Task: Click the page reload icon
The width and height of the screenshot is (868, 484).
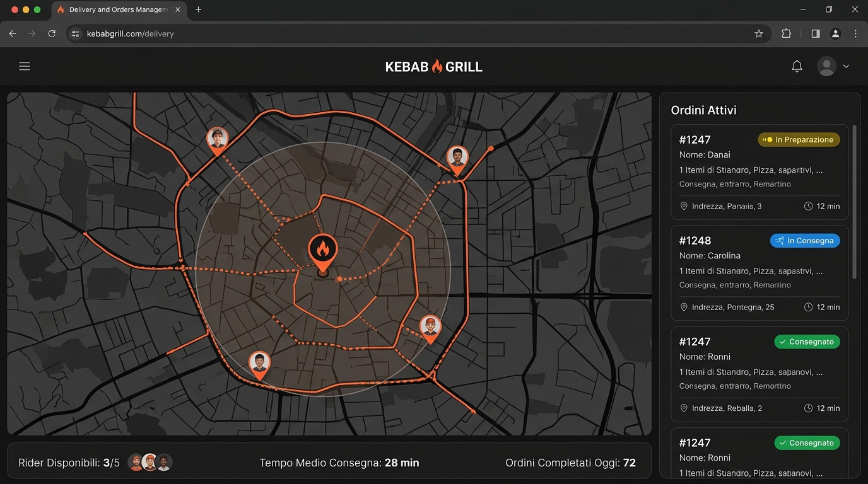Action: 52,33
